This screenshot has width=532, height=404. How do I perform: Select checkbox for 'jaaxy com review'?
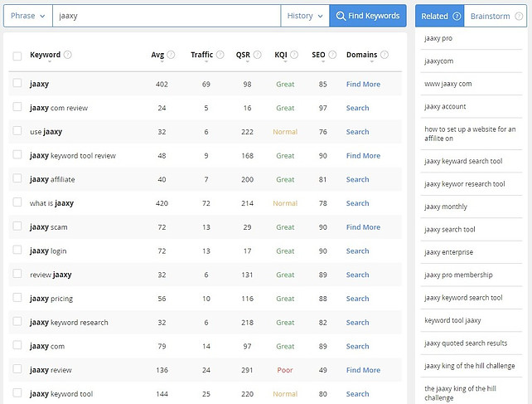click(x=17, y=107)
